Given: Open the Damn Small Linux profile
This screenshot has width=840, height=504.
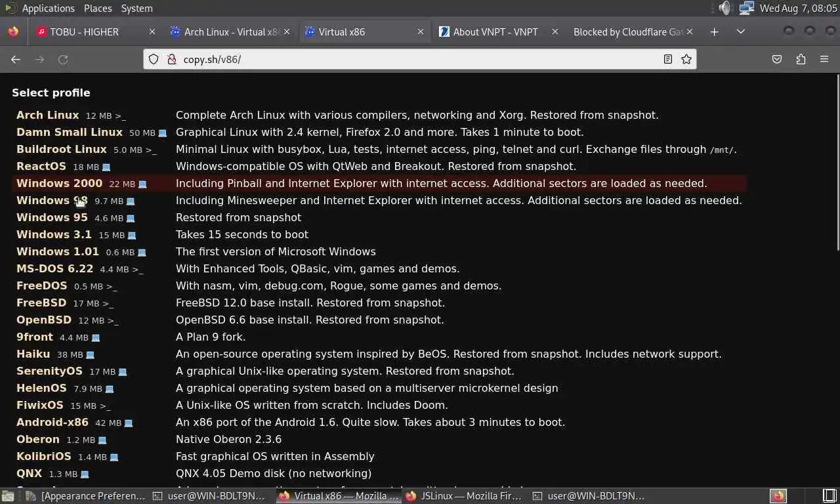Looking at the screenshot, I should pyautogui.click(x=70, y=132).
